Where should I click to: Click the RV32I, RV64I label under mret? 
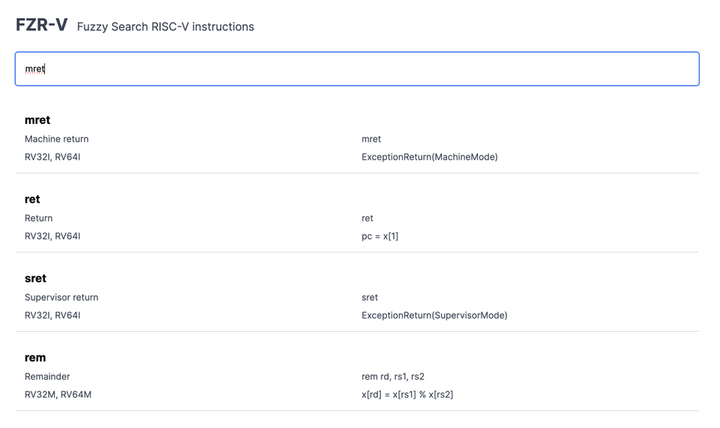pos(52,157)
